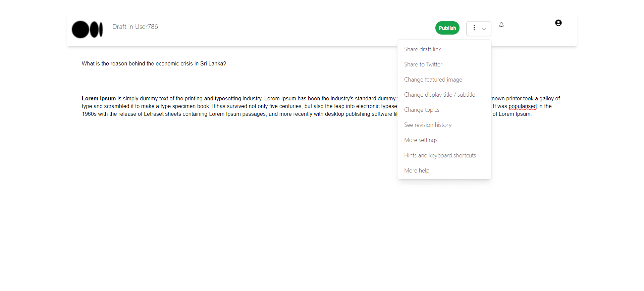Collapse the menu using the chevron arrow
This screenshot has height=291, width=644.
[x=484, y=29]
